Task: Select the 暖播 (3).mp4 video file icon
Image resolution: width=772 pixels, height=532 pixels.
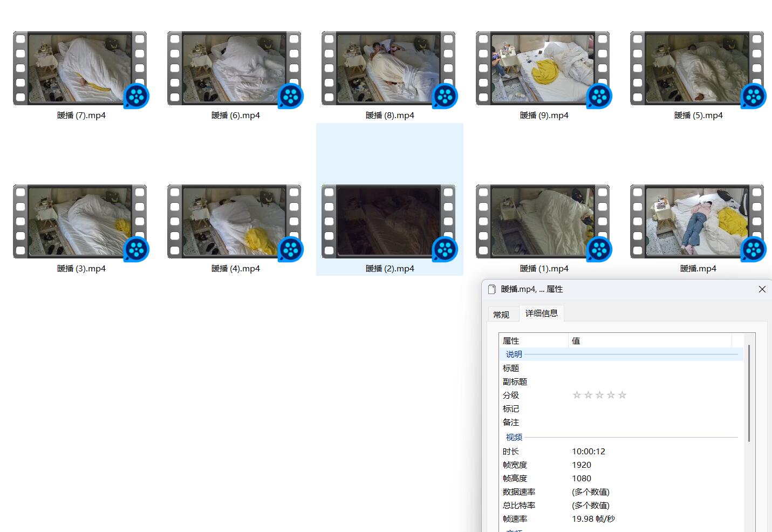Action: point(80,221)
